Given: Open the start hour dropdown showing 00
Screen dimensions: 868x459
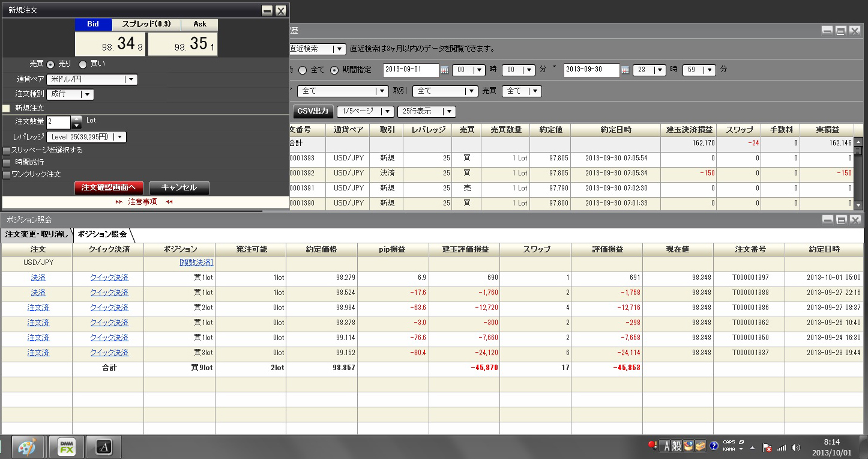Looking at the screenshot, I should 468,70.
